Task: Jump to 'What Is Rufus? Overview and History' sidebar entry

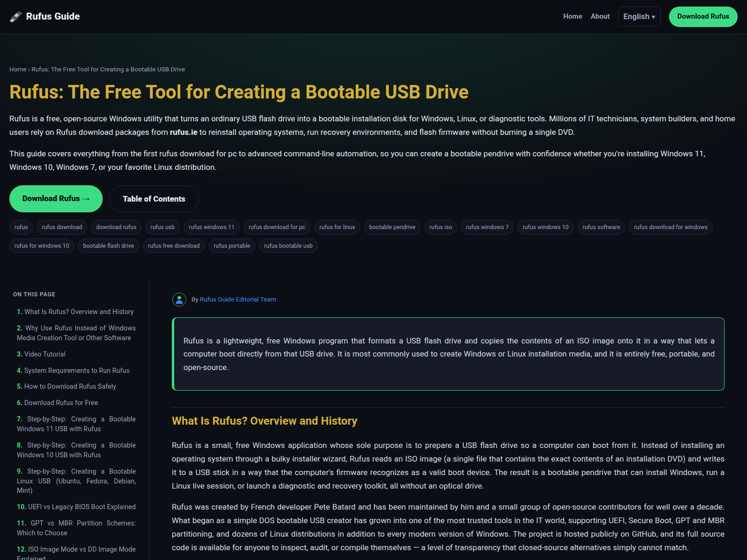Action: point(75,312)
